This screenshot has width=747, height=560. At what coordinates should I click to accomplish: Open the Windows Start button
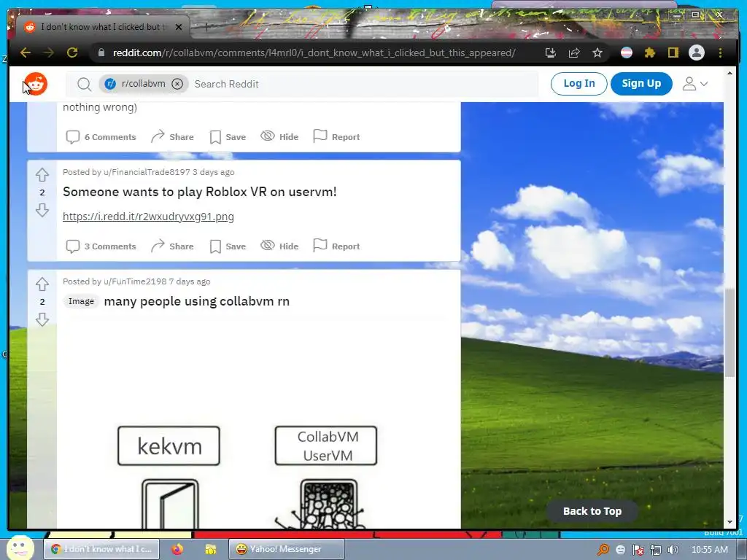click(19, 548)
